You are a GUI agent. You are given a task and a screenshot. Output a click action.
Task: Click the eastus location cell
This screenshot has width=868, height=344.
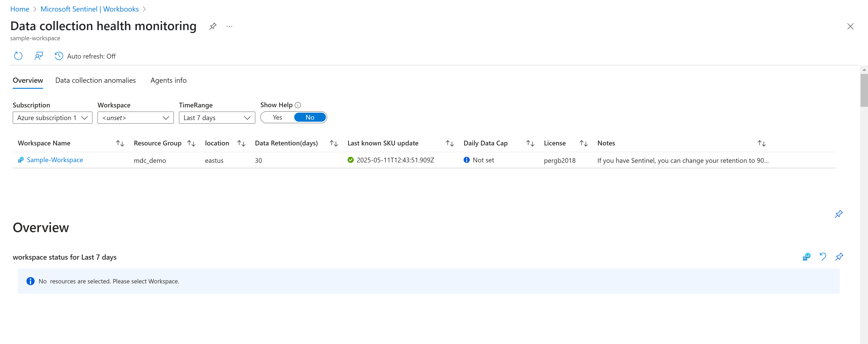[214, 160]
